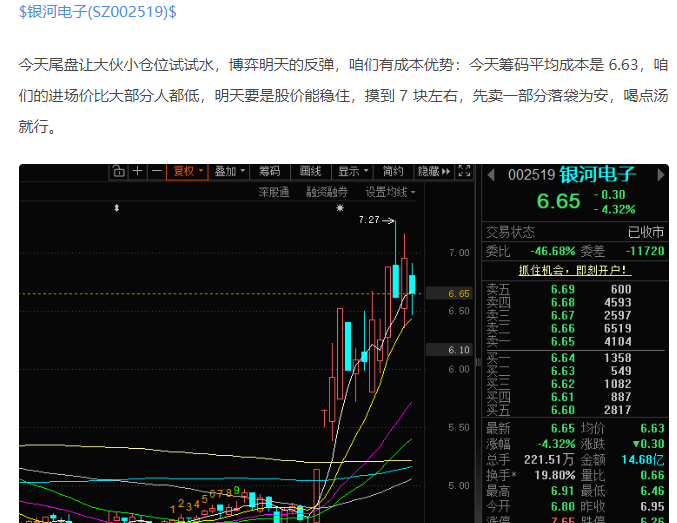Click the up-down arrow marker on chart

[116, 208]
